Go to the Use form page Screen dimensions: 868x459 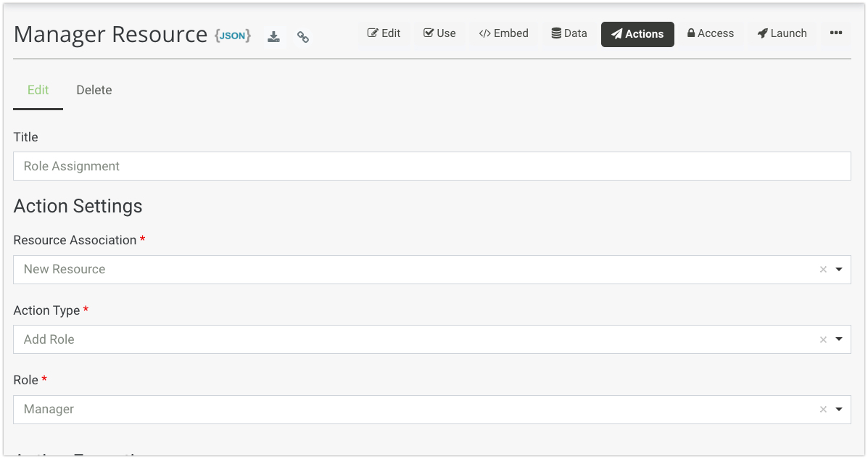pos(439,33)
